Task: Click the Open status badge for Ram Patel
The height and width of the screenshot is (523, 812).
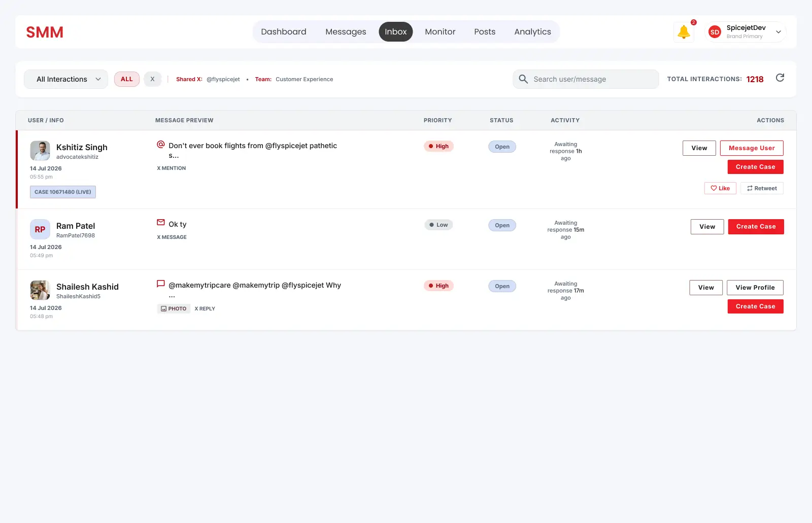Action: [x=502, y=225]
